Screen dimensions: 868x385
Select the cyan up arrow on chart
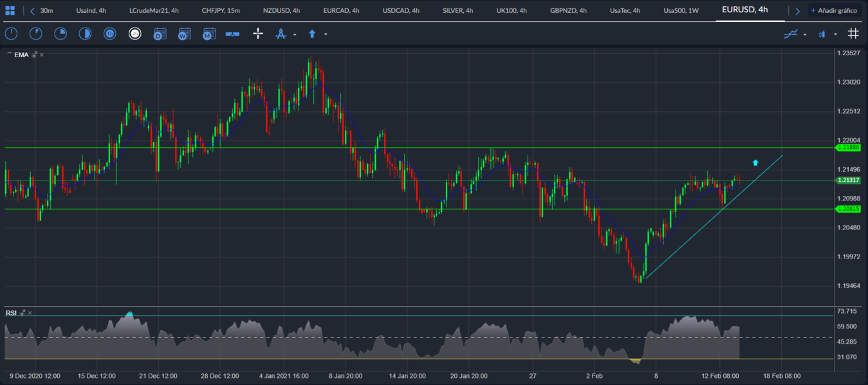coord(755,163)
